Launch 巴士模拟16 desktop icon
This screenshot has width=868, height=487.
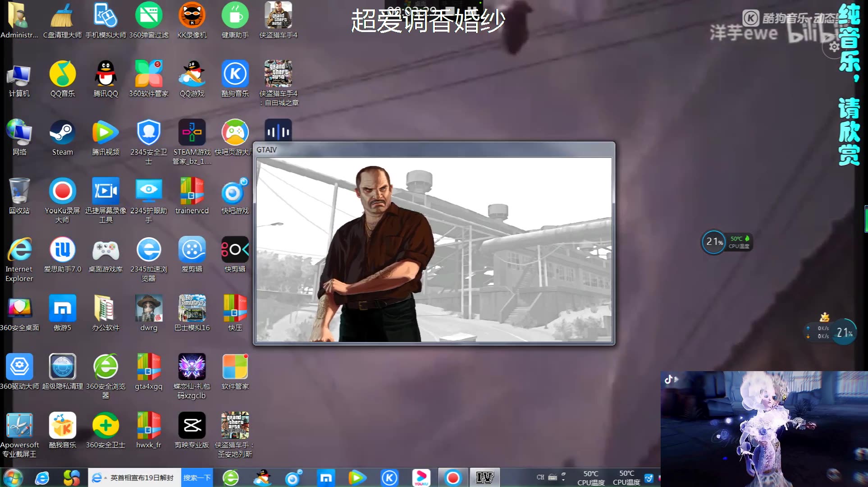(192, 308)
